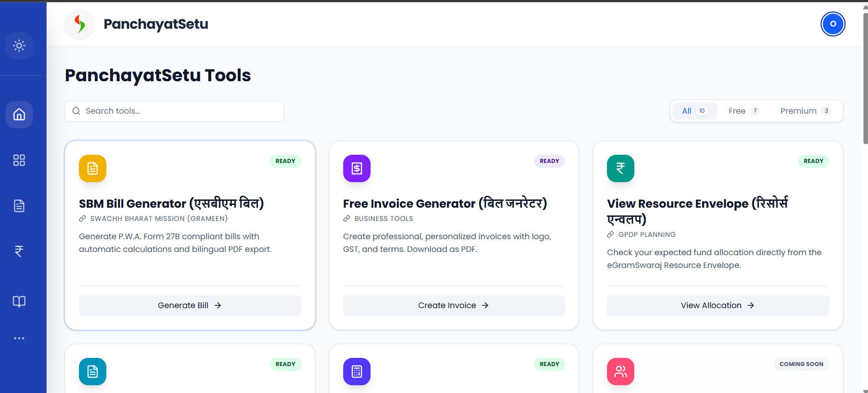
Task: Click the Generate Bill button
Action: (189, 305)
